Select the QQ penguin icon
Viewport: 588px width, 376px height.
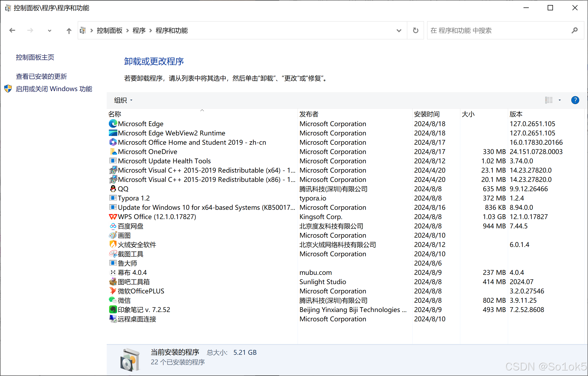113,189
